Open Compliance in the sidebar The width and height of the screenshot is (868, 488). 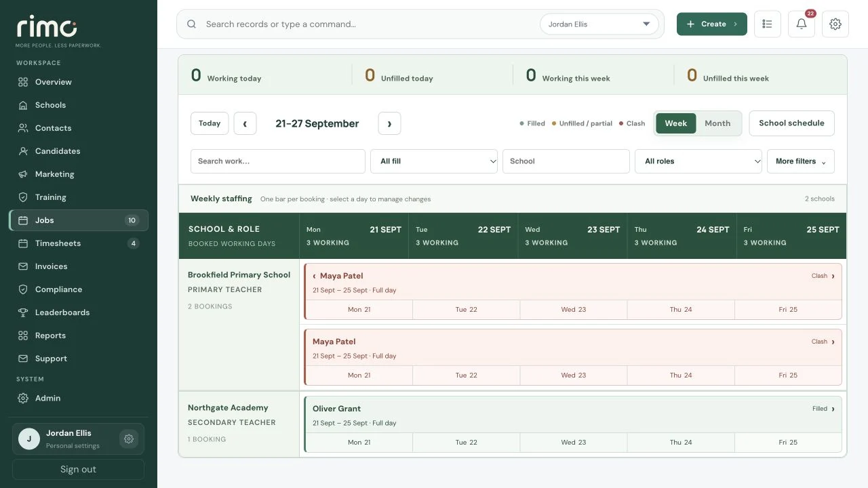(79, 289)
